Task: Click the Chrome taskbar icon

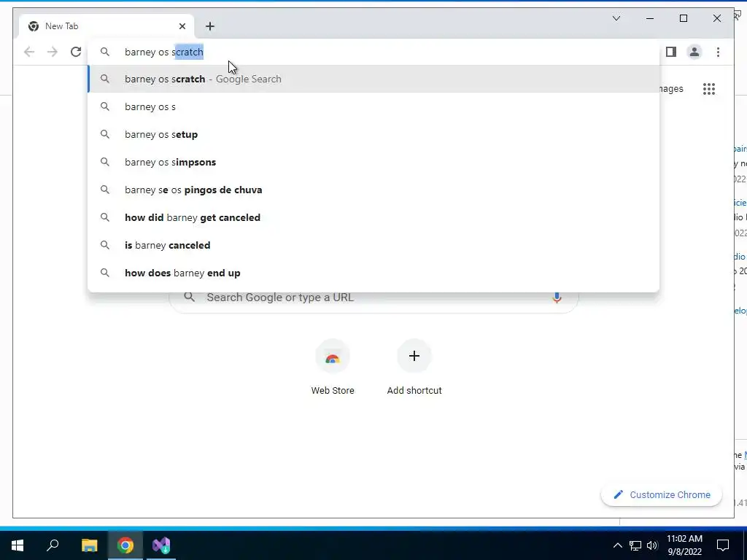Action: point(125,545)
